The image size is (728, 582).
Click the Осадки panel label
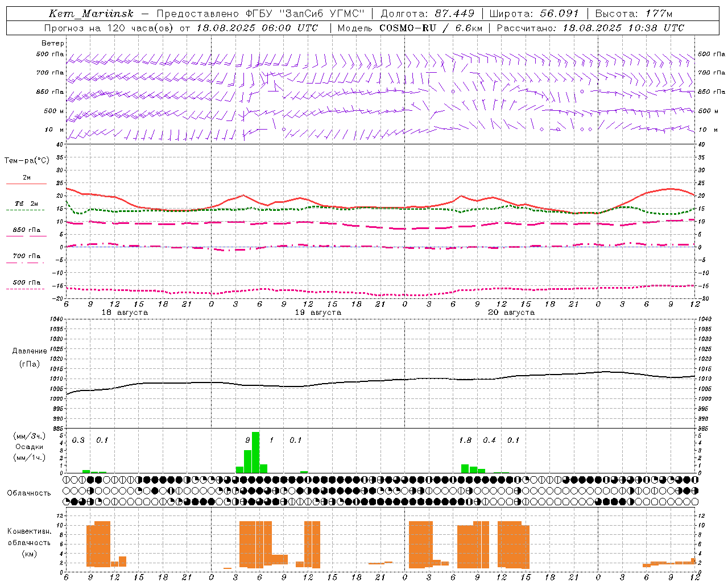[x=29, y=447]
